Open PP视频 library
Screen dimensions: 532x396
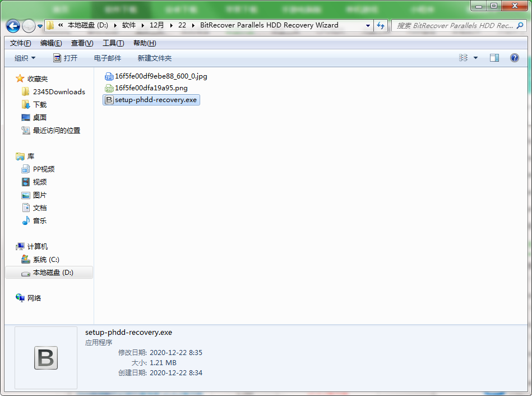[x=44, y=169]
